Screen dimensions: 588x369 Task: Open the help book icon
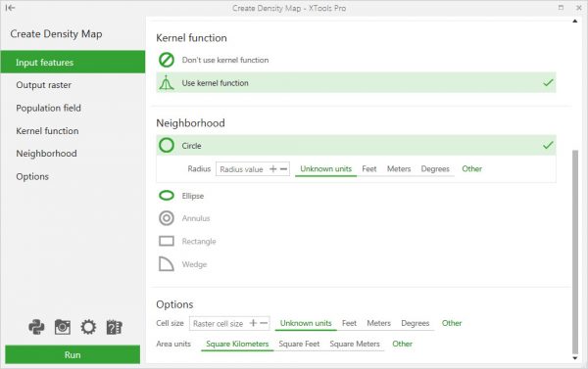click(x=114, y=327)
